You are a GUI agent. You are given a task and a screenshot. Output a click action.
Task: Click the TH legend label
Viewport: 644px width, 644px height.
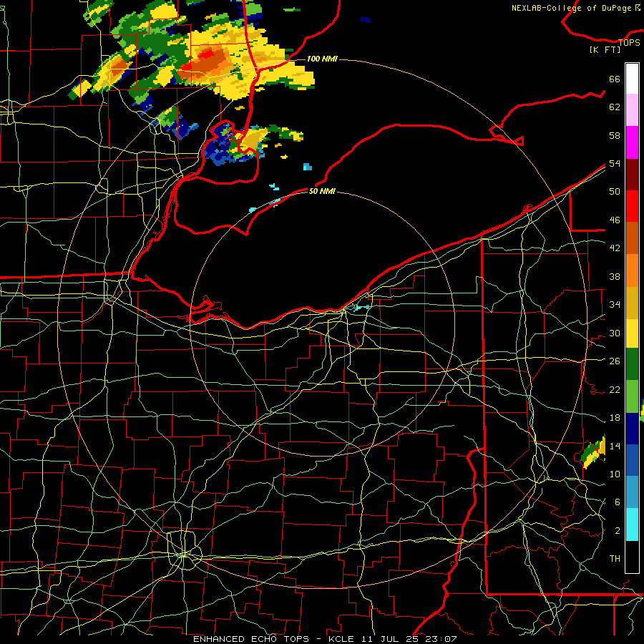click(615, 559)
